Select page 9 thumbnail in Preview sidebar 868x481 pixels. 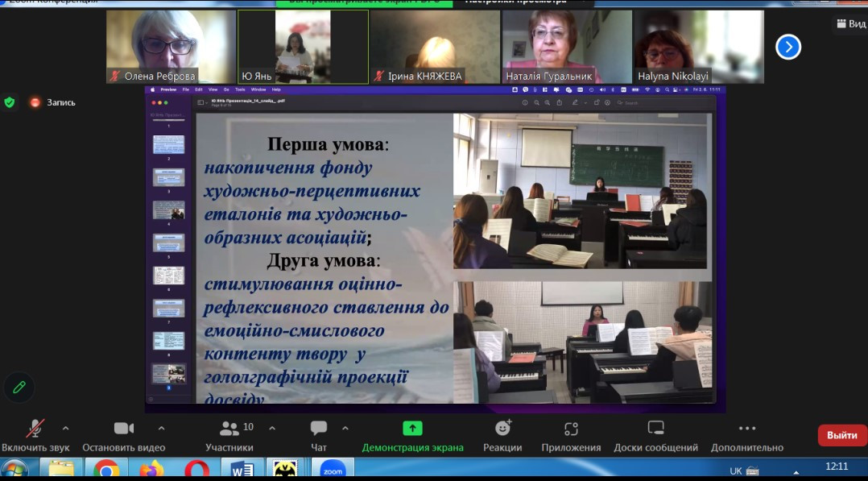169,374
